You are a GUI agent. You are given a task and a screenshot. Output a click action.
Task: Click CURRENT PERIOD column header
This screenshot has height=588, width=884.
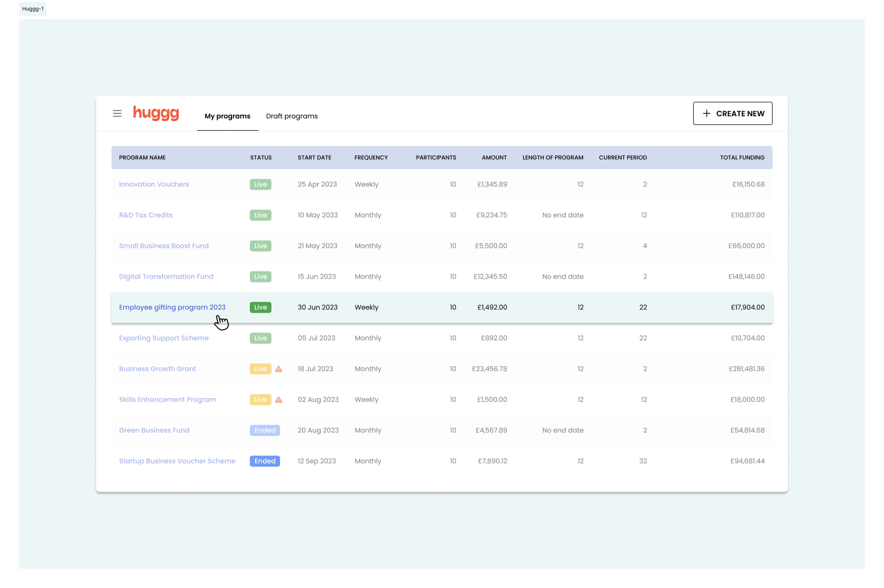pos(623,158)
